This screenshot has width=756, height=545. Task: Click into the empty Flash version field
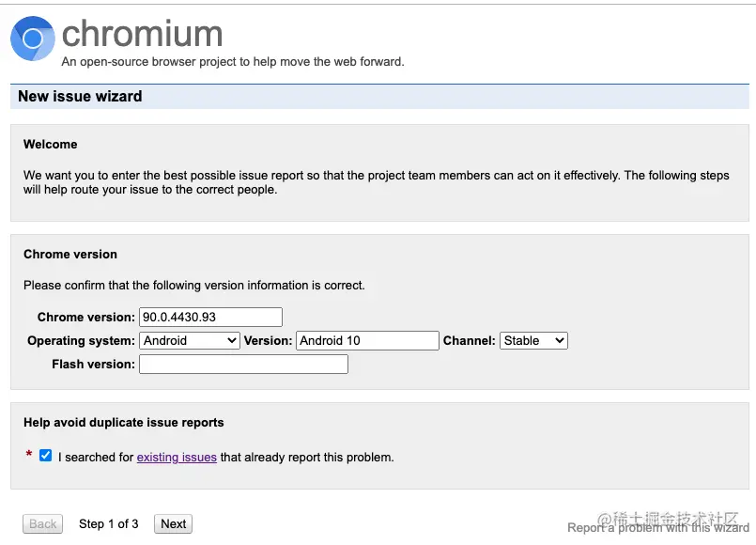click(243, 364)
